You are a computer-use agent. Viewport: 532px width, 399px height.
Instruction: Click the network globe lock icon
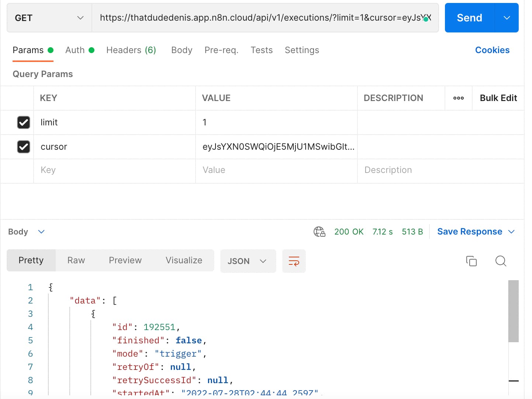319,232
